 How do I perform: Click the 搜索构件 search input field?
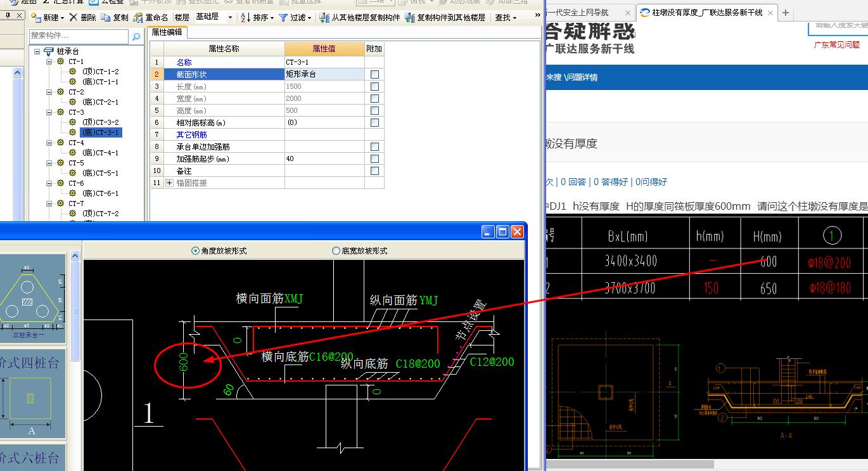[x=79, y=36]
